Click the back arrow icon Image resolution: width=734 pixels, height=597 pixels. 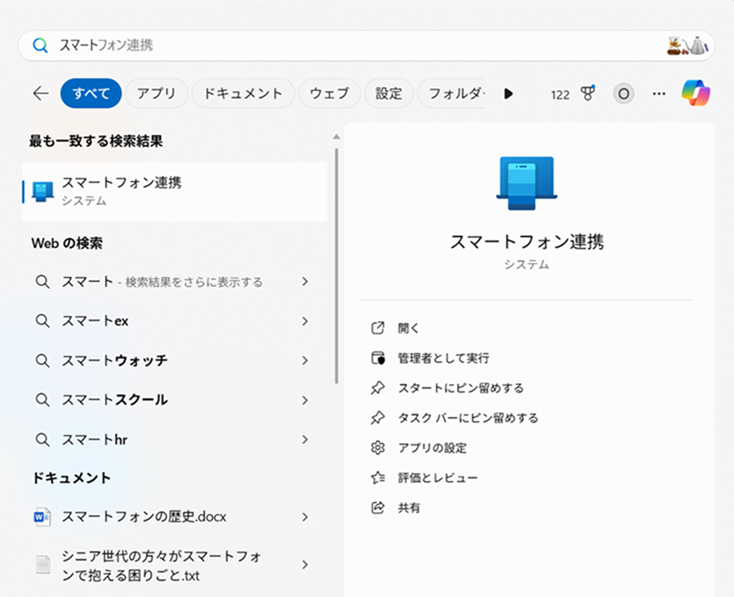[40, 93]
